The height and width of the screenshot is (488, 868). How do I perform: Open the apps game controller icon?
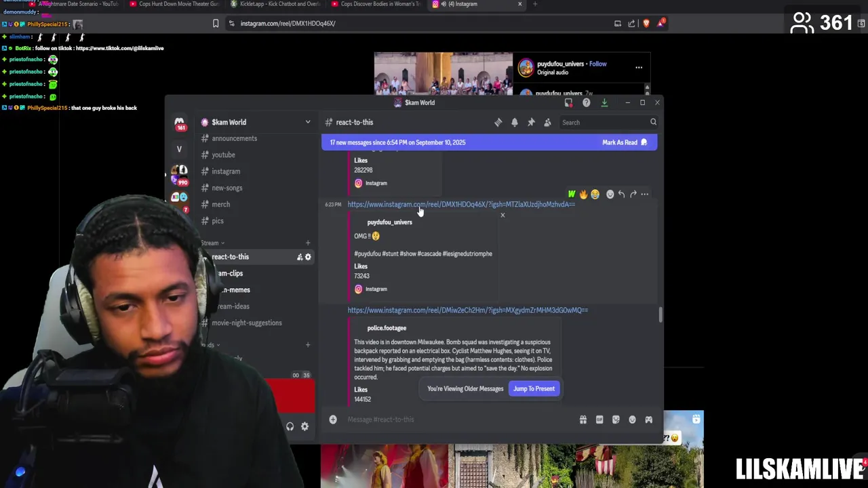tap(649, 420)
